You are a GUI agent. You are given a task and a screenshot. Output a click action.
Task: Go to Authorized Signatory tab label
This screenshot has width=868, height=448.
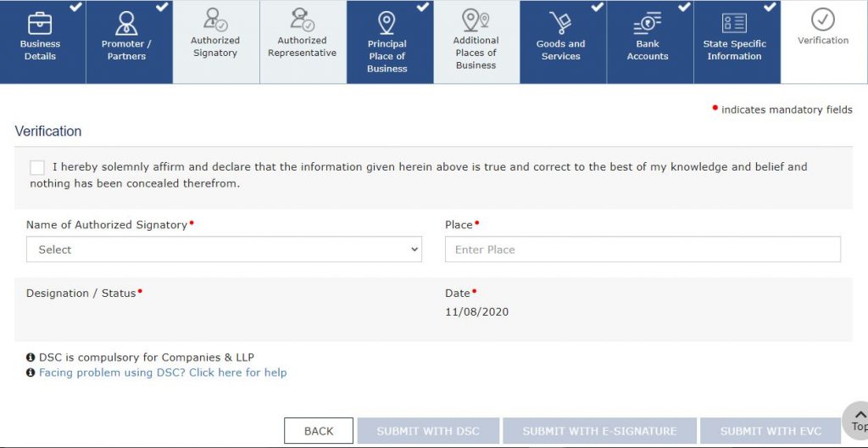coord(214,47)
